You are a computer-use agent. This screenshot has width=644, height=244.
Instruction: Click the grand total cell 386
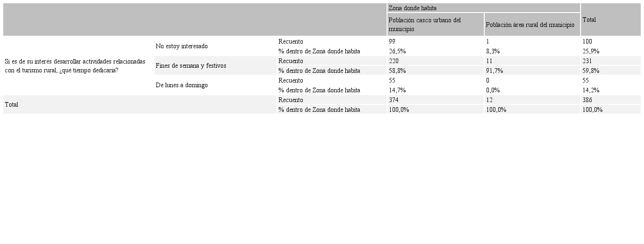click(x=587, y=100)
